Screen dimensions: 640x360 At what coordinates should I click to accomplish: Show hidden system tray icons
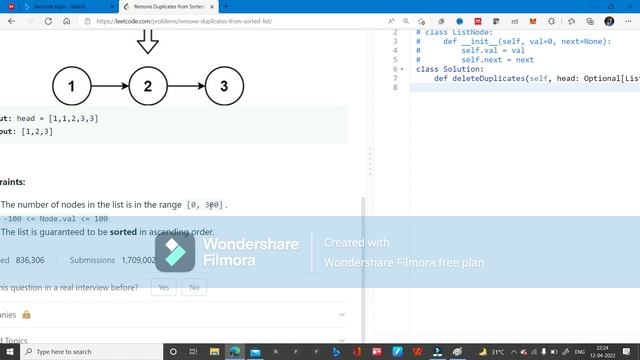514,351
